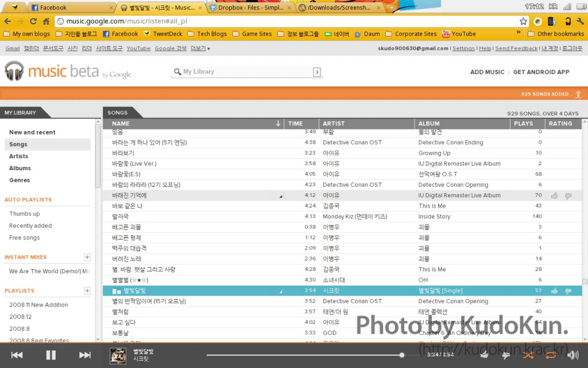Open a new browser tab
Viewport: 588px width, 368px height.
pyautogui.click(x=392, y=7)
